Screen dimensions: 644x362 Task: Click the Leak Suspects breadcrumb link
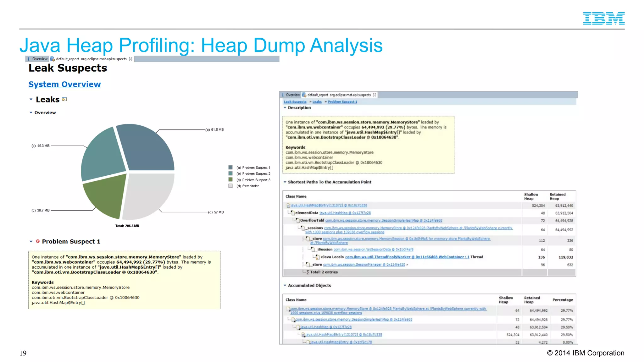[x=295, y=102]
